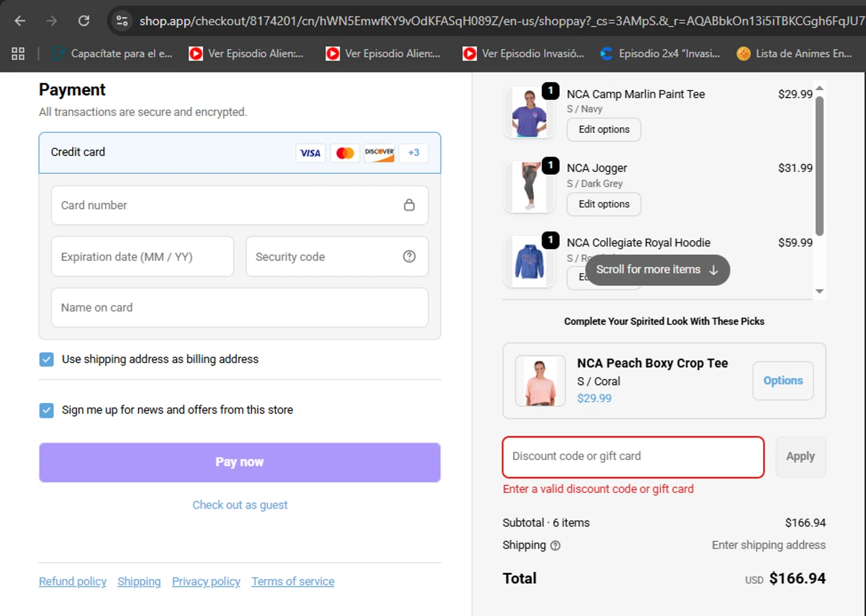866x616 pixels.
Task: Click 'Enter shipping address' text
Action: click(768, 545)
